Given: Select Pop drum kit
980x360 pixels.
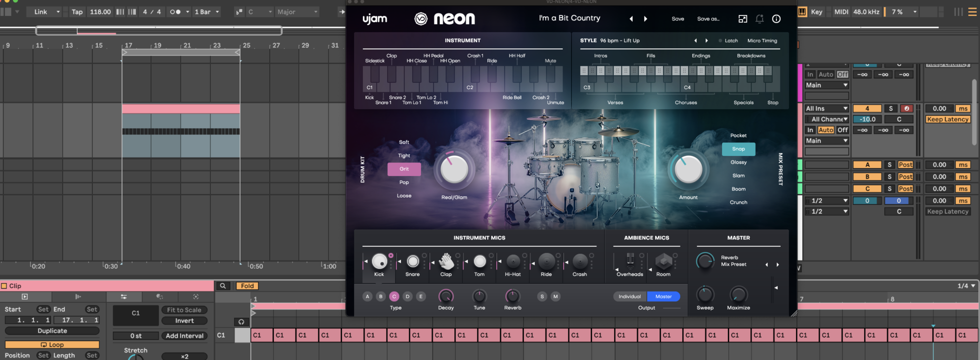Looking at the screenshot, I should 404,182.
